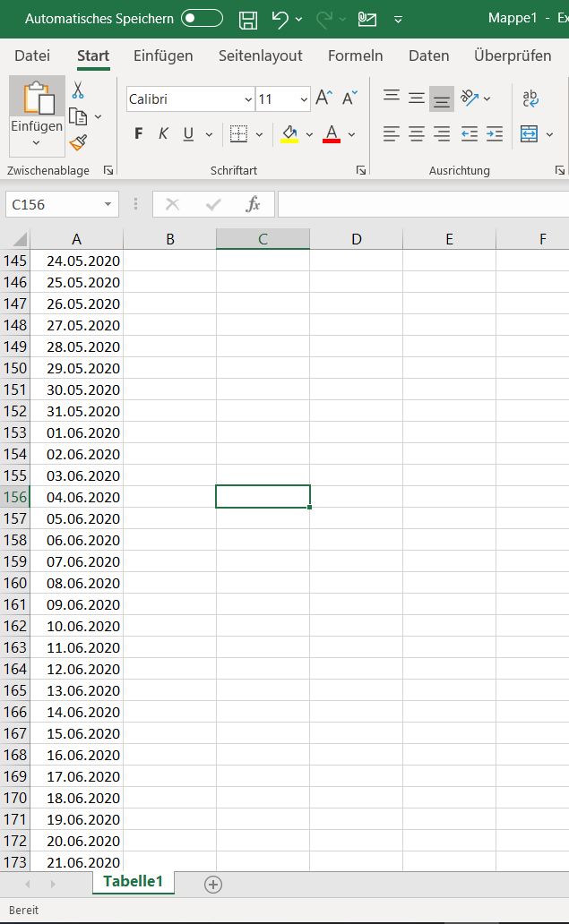This screenshot has width=569, height=924.
Task: Switch to the Formeln ribbon tab
Action: pos(356,56)
